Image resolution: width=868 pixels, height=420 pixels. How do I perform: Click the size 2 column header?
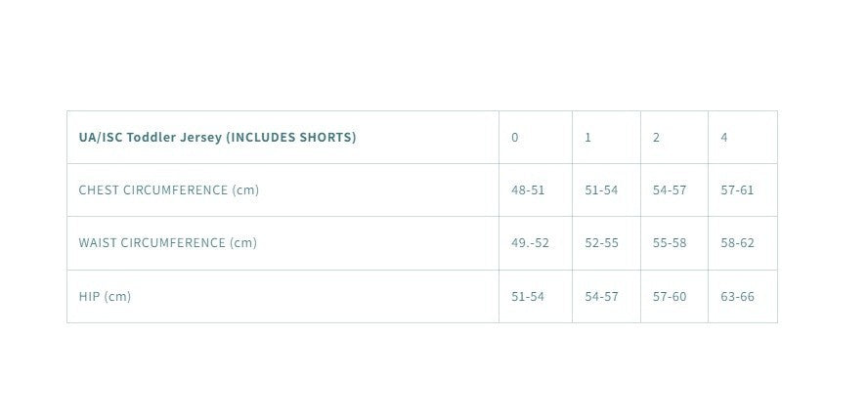coord(656,138)
